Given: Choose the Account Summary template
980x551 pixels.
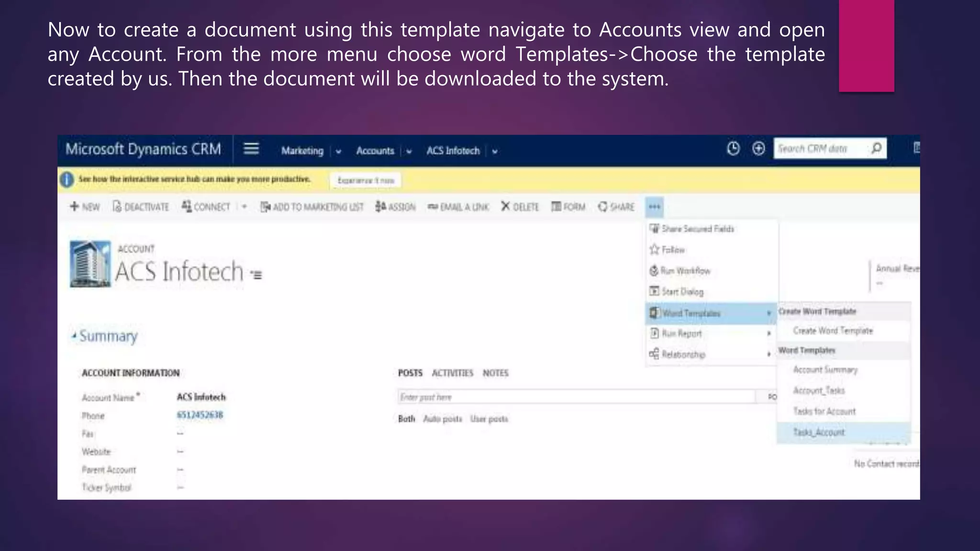Looking at the screenshot, I should point(844,370).
